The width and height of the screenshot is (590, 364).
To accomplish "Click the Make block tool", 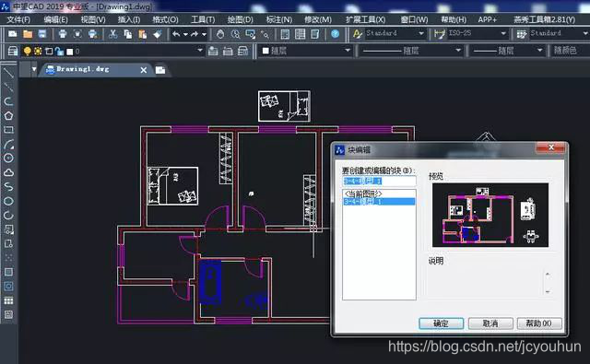I will click(x=8, y=243).
